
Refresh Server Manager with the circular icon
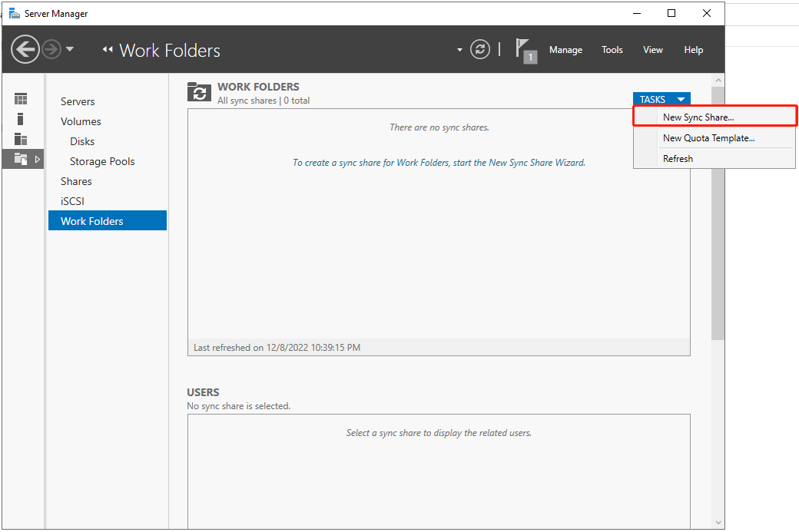(480, 49)
